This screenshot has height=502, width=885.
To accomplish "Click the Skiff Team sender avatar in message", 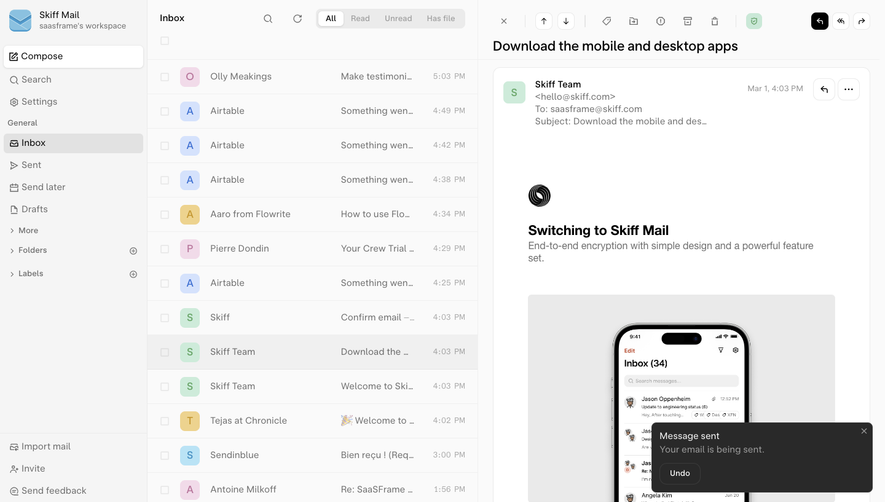I will click(x=514, y=93).
